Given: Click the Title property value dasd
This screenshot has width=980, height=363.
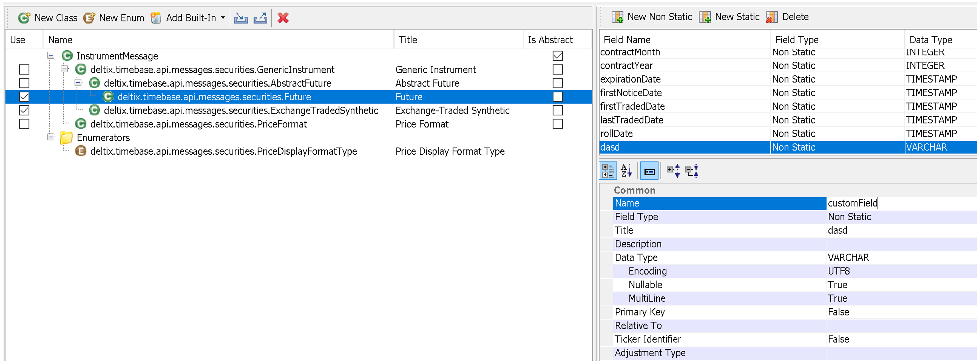Looking at the screenshot, I should coord(901,230).
